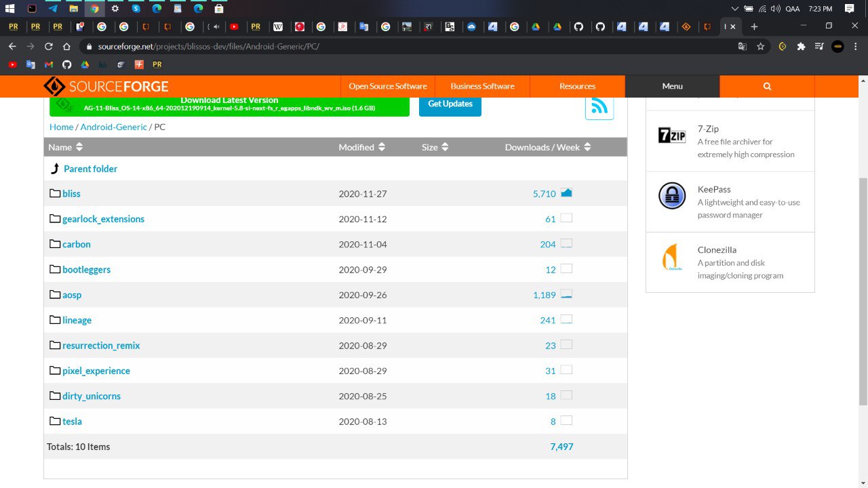Click the KeePass padlock logo
Image resolution: width=868 pixels, height=488 pixels.
point(672,196)
